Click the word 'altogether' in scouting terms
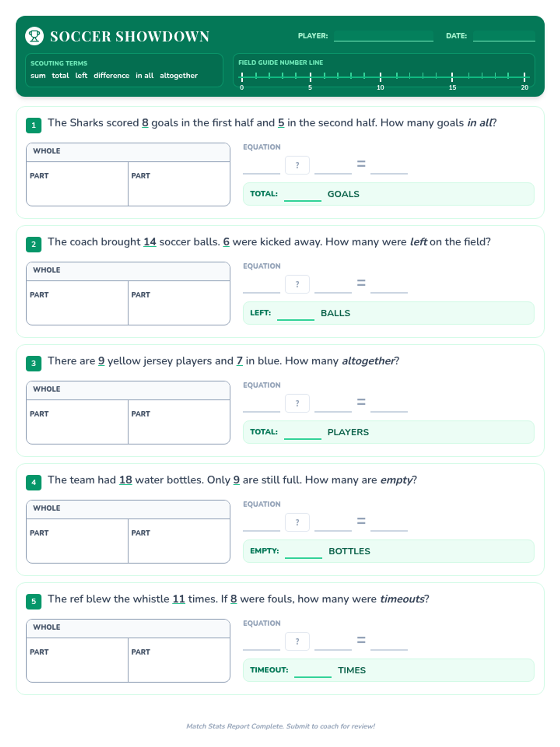Viewport: 560px width, 747px height. coord(179,76)
